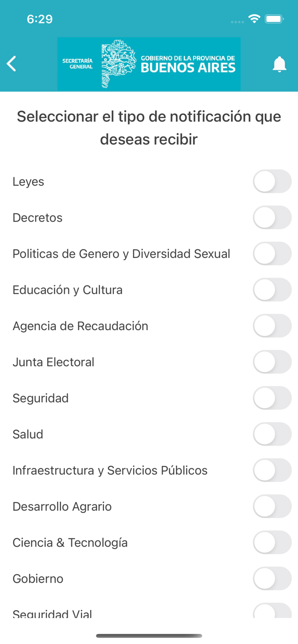
Task: Enable notifications for Leyes
Action: click(x=272, y=181)
